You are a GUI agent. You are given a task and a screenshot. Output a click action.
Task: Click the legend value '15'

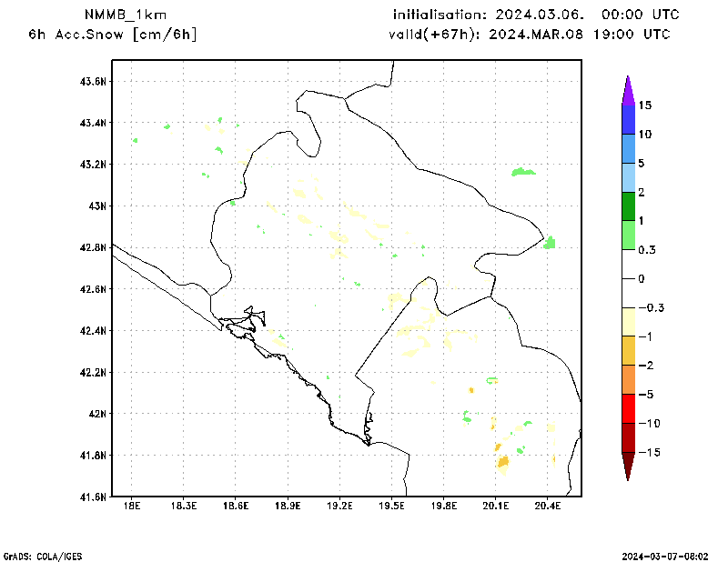(645, 105)
